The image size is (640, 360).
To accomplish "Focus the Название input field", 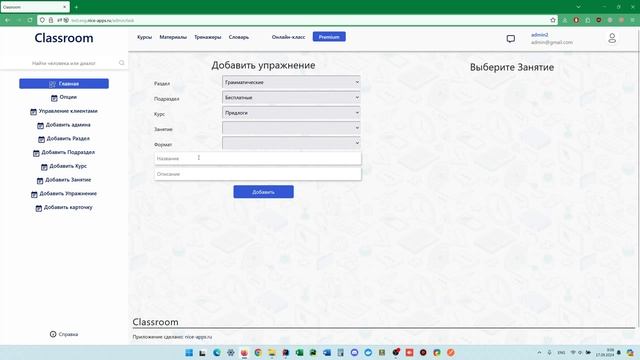I will [x=258, y=158].
